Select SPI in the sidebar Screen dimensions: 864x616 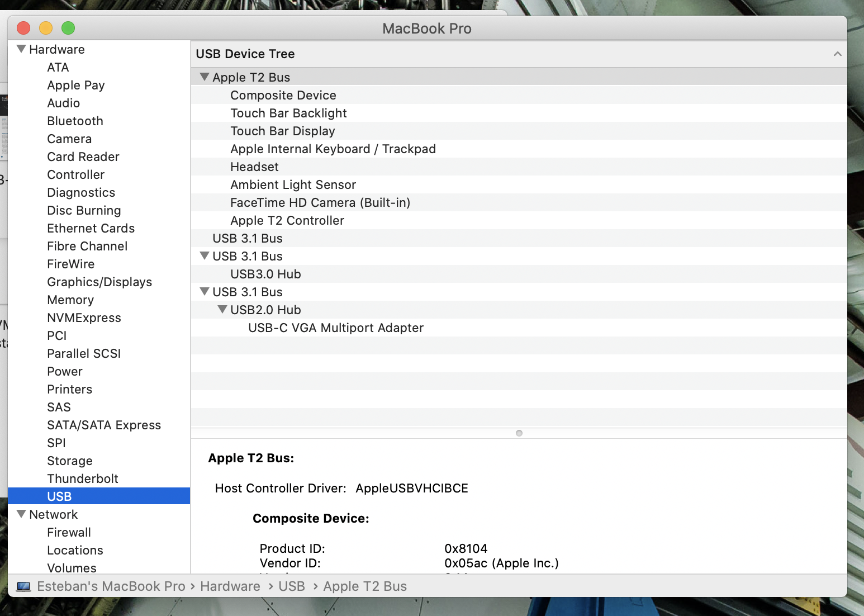coord(56,443)
